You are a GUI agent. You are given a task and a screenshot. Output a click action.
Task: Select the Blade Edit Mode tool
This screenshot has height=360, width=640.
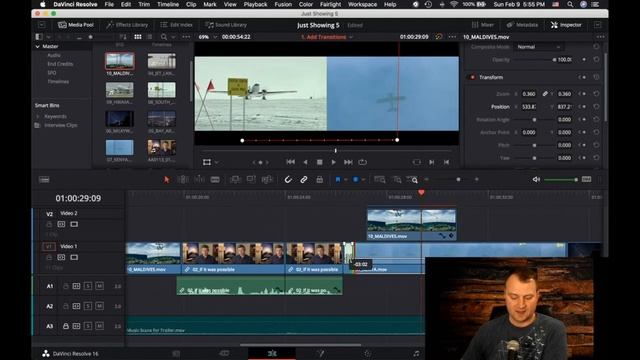215,180
